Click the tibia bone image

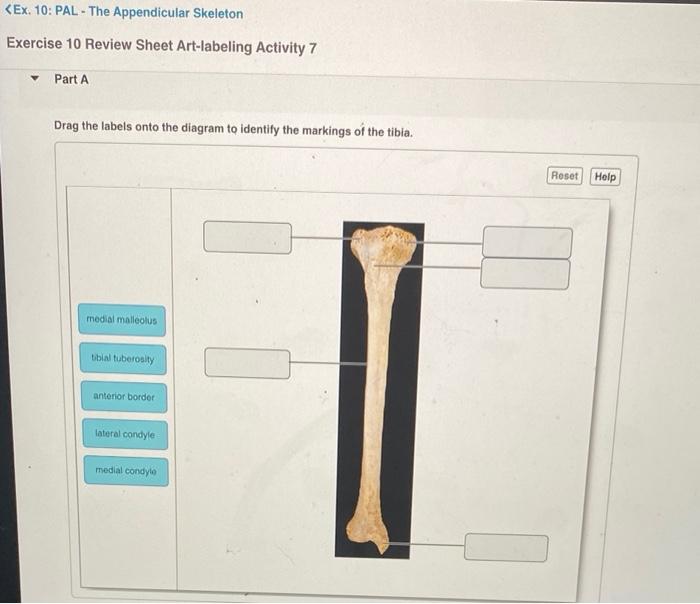click(379, 390)
